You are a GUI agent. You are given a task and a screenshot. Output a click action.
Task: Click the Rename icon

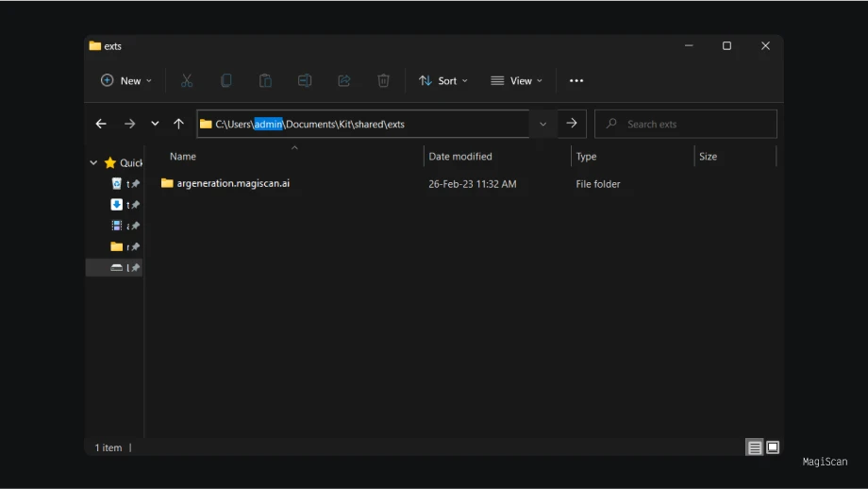[305, 81]
